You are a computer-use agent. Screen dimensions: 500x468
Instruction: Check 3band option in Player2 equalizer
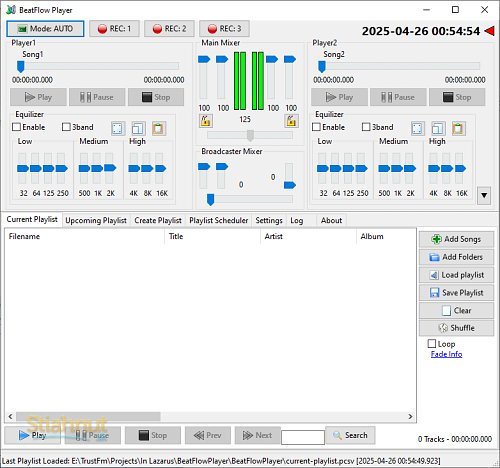click(366, 127)
